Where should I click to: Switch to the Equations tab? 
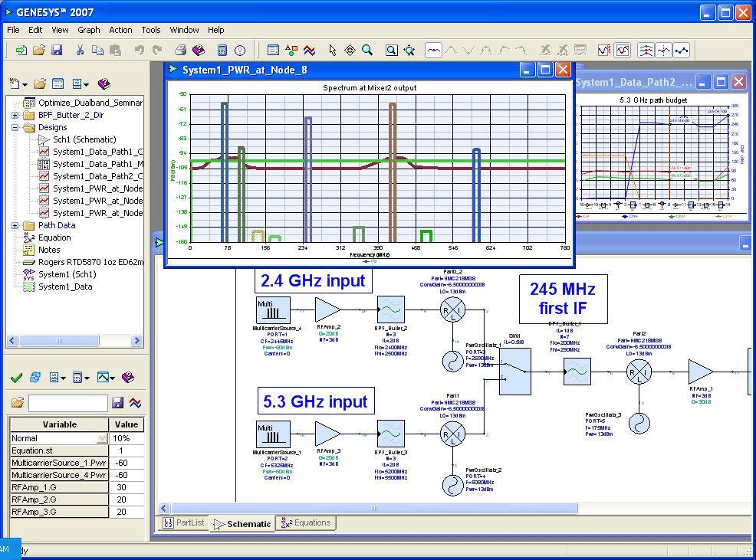click(x=306, y=523)
